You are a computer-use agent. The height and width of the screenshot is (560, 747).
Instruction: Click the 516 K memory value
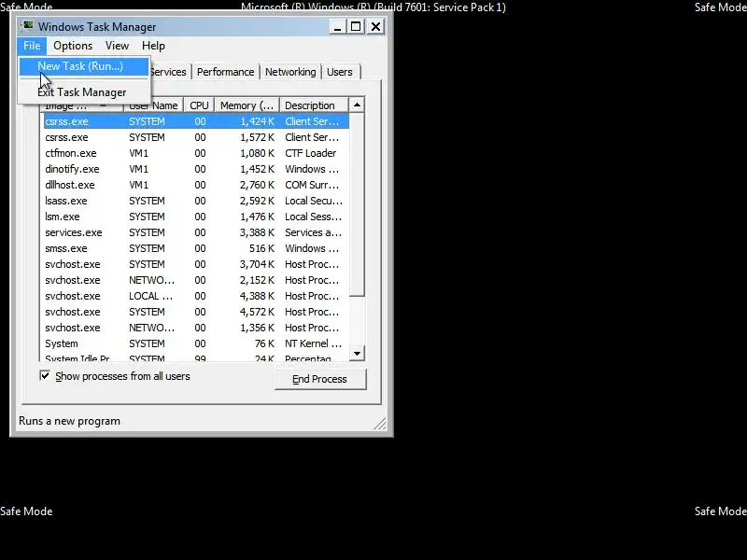261,248
